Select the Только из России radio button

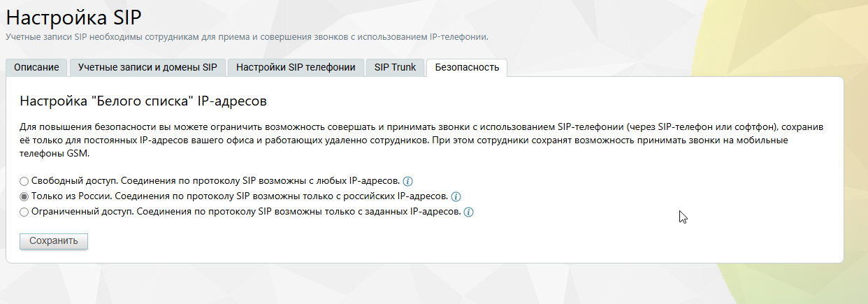(x=24, y=196)
